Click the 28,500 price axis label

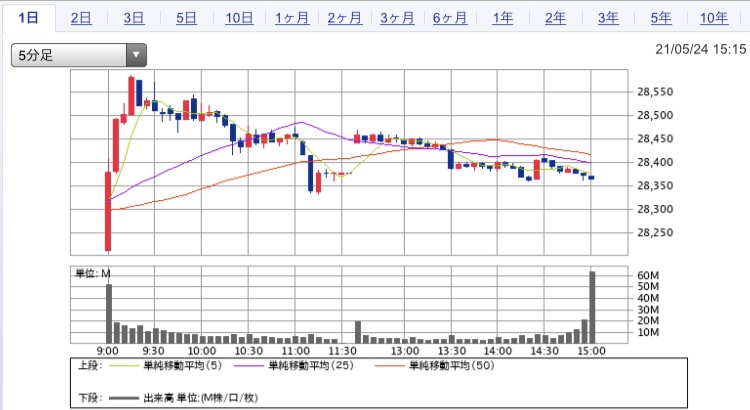655,115
